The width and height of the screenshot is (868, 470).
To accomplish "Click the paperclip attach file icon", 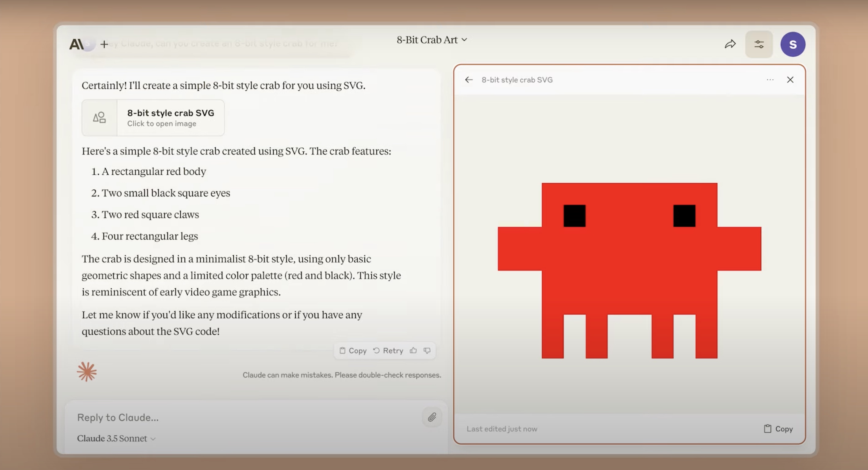I will click(432, 417).
